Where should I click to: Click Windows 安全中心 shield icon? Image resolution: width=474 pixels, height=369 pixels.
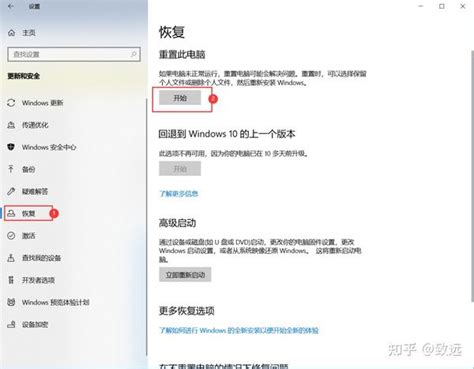[x=11, y=147]
